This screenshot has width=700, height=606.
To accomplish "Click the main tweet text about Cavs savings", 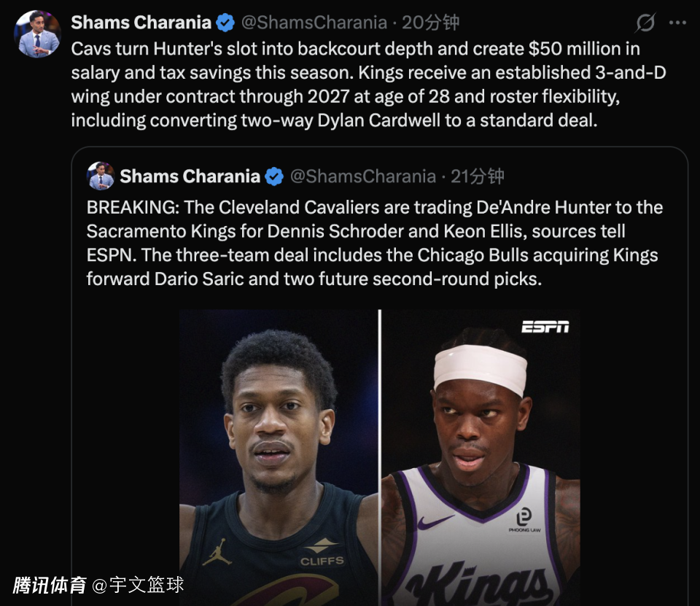I will click(368, 85).
